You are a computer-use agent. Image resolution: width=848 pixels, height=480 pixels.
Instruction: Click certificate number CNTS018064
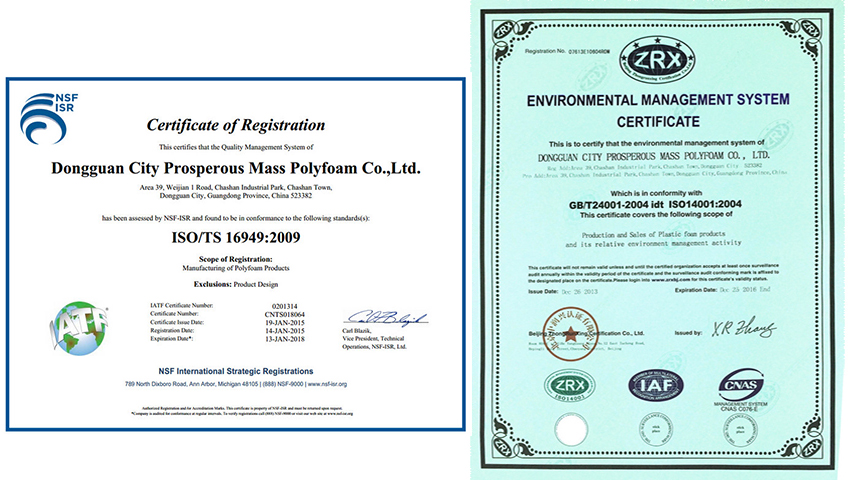point(284,315)
